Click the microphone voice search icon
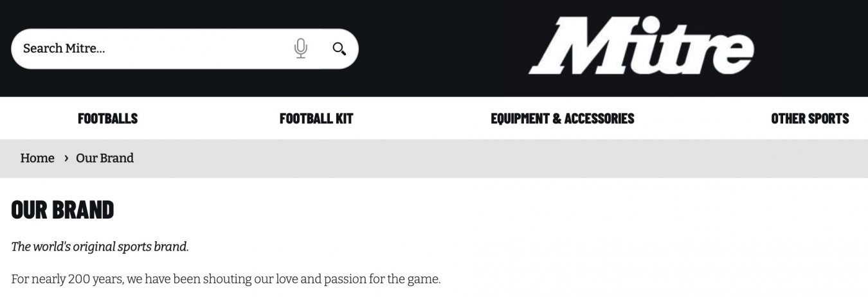 [x=300, y=48]
